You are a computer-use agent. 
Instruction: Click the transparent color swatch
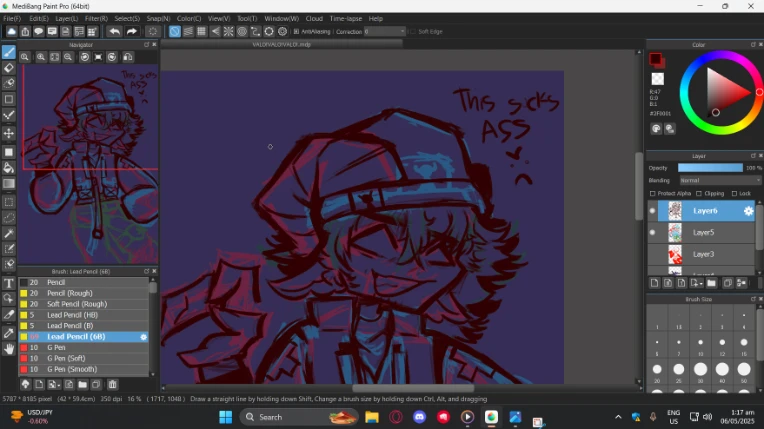click(657, 79)
